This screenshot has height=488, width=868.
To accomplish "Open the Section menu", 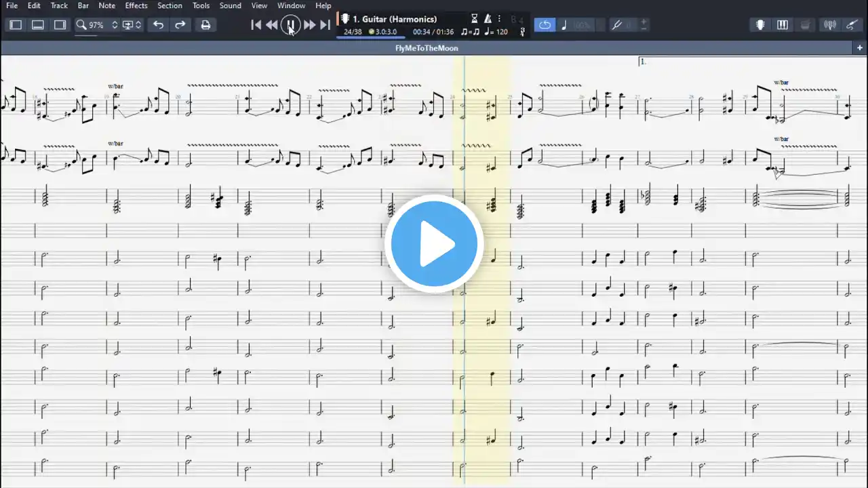I will tap(170, 5).
